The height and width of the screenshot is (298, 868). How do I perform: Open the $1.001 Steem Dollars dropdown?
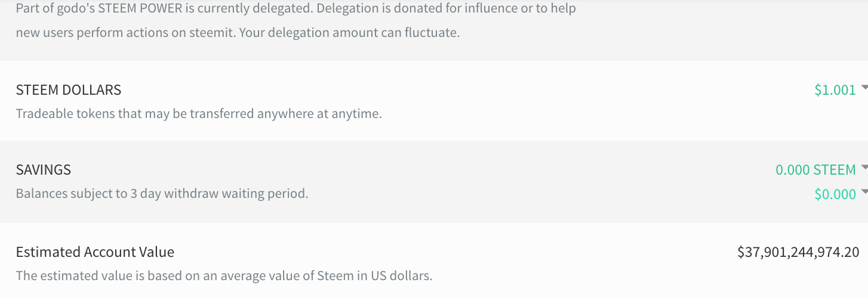tap(835, 90)
